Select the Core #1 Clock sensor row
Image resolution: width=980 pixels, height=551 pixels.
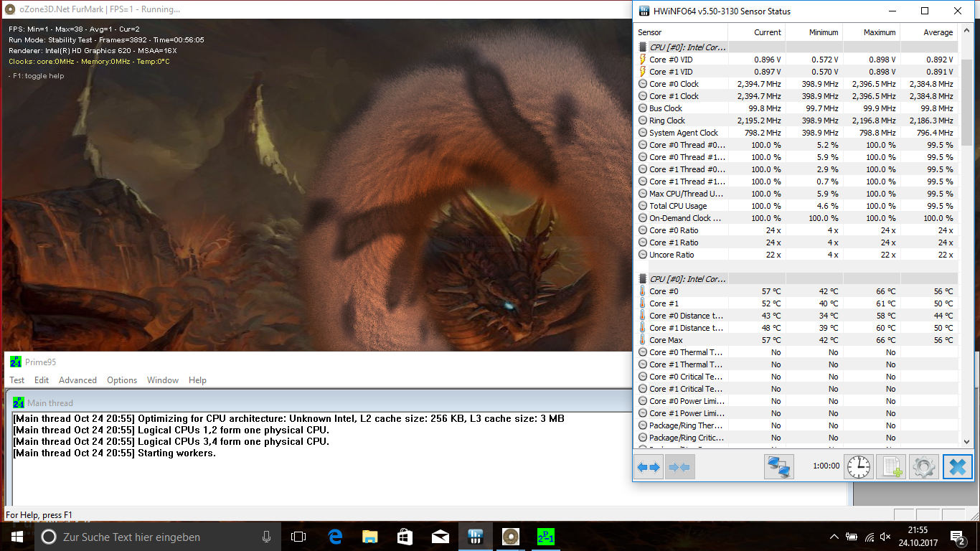(796, 96)
